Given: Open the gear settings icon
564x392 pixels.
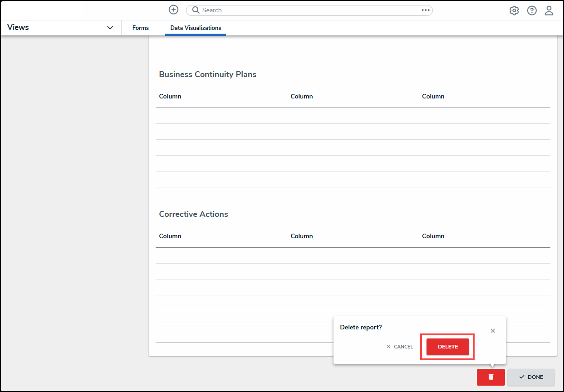Looking at the screenshot, I should click(x=514, y=10).
